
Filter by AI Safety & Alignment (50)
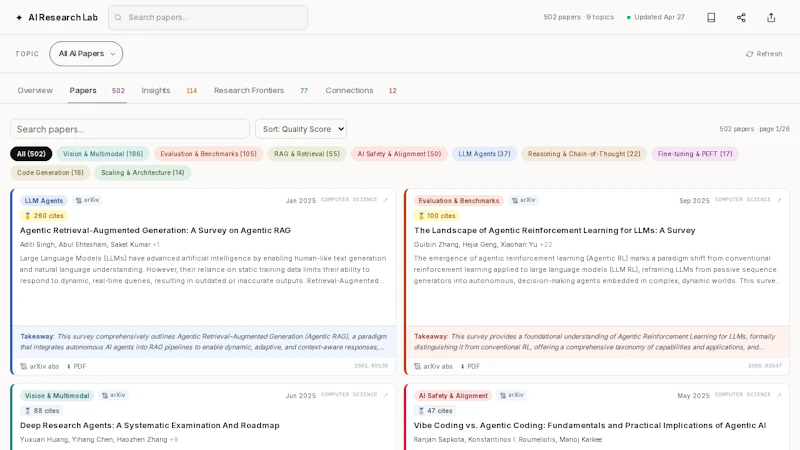399,154
